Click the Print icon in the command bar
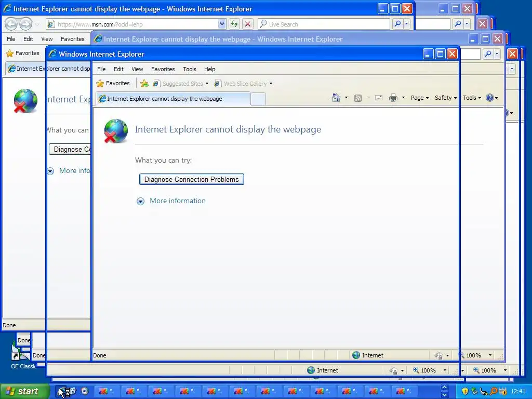532x399 pixels. tap(393, 98)
